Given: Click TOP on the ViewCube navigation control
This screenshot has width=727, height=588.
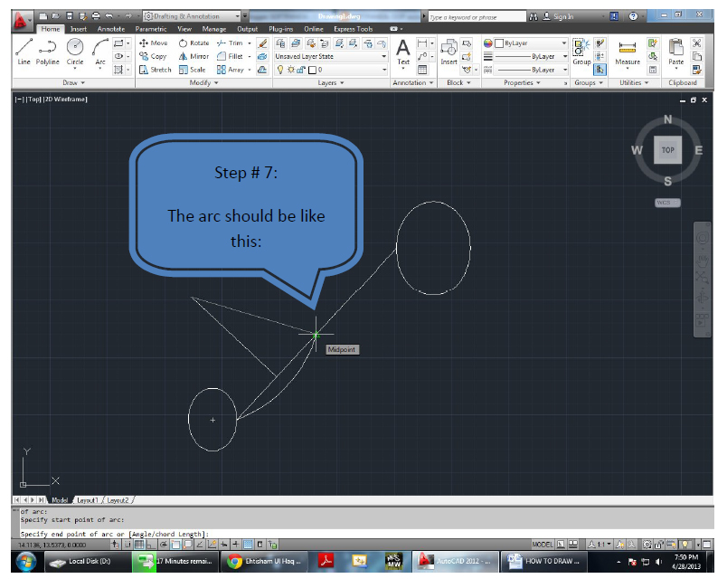Looking at the screenshot, I should (667, 150).
